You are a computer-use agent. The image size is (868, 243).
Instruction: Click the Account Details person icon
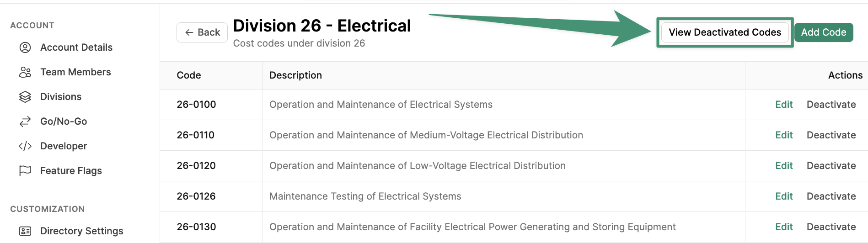(25, 48)
